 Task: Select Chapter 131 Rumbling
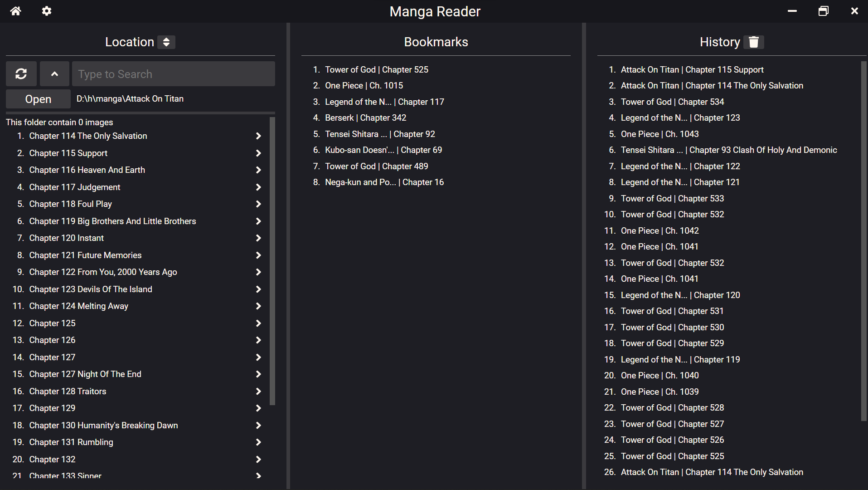[71, 442]
